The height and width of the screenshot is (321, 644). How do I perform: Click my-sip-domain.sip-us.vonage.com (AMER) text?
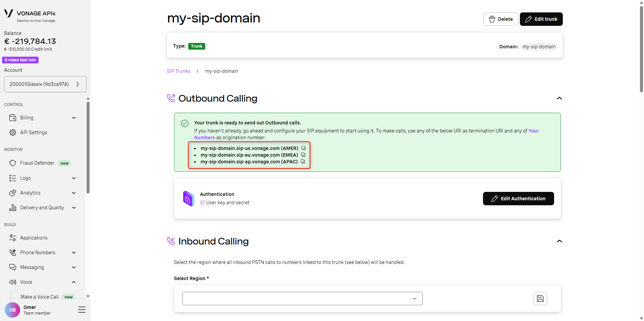click(250, 148)
